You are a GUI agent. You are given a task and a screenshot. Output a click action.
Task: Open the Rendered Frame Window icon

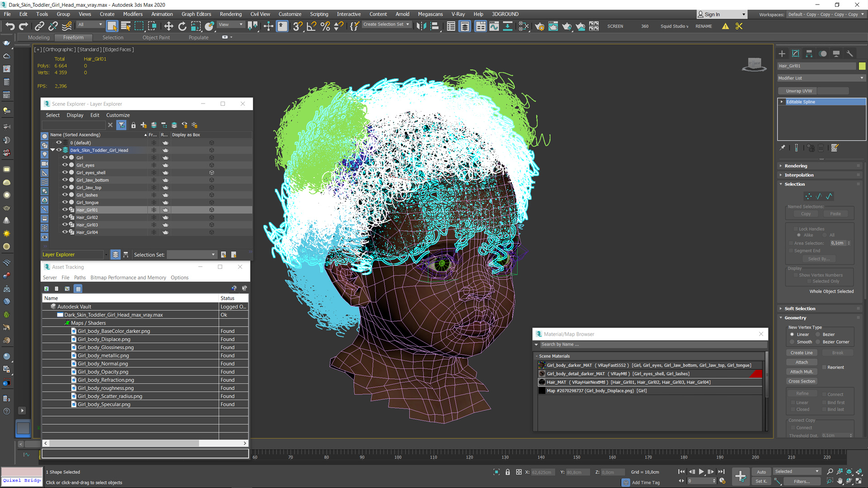click(553, 26)
